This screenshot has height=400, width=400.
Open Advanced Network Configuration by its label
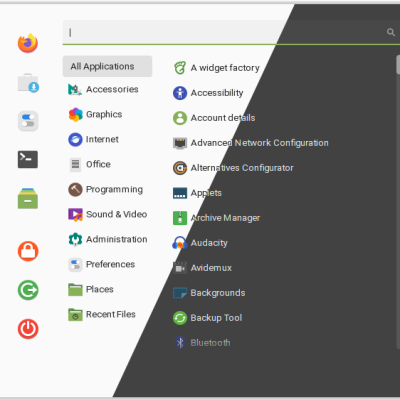pos(259,143)
